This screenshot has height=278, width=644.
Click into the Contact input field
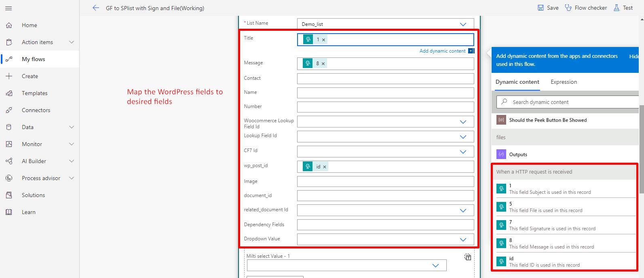click(385, 79)
